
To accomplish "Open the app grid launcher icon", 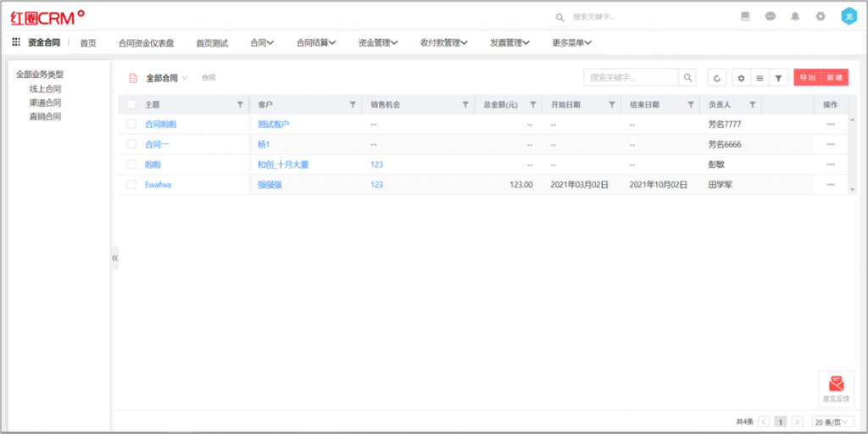I will coord(16,42).
